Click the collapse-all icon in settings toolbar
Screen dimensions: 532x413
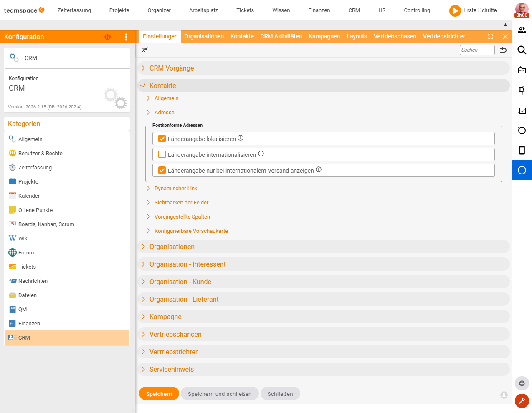[x=145, y=50]
